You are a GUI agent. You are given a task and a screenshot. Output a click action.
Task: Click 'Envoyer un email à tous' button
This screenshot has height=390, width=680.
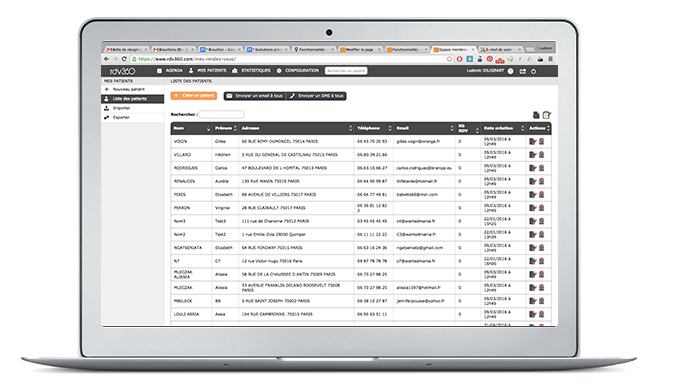255,96
